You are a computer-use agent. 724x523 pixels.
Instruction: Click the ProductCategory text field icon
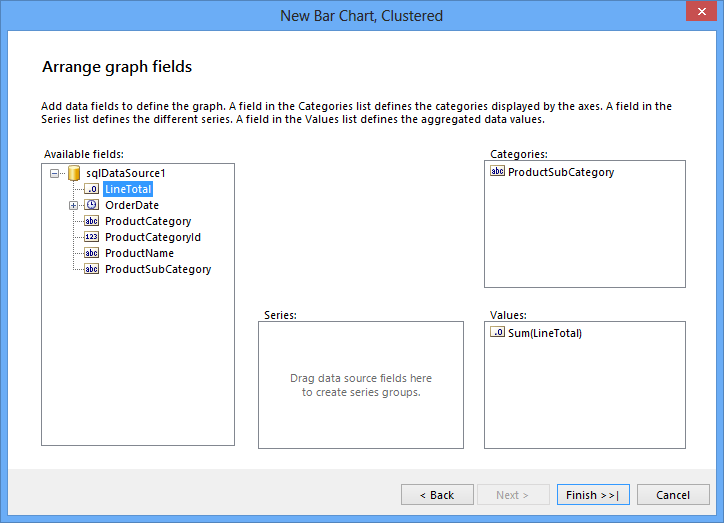pyautogui.click(x=91, y=221)
